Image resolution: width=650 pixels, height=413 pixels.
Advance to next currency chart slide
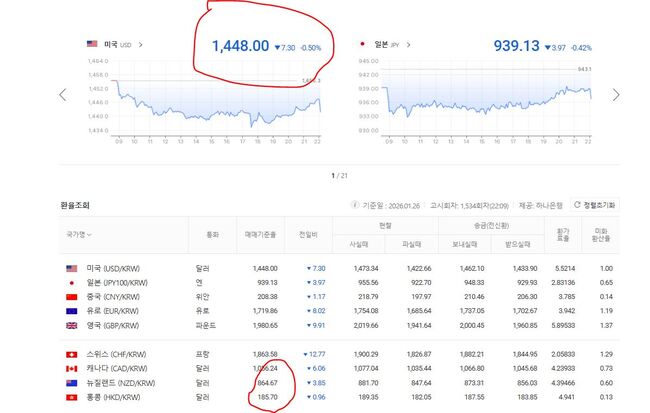(615, 95)
